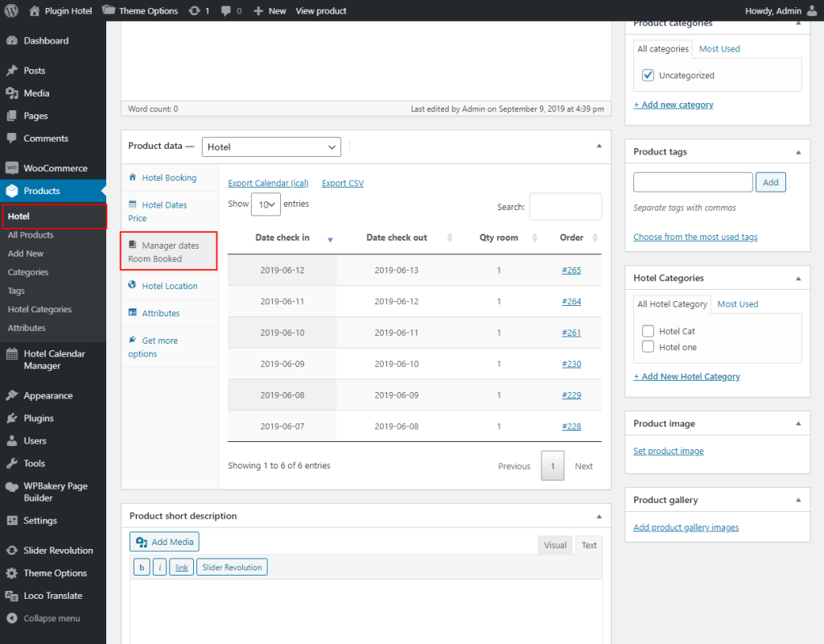Switch to Most Used product categories tab

(x=719, y=49)
